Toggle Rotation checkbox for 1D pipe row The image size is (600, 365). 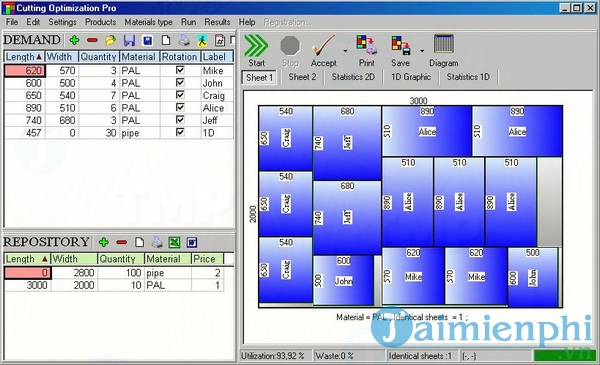point(180,132)
